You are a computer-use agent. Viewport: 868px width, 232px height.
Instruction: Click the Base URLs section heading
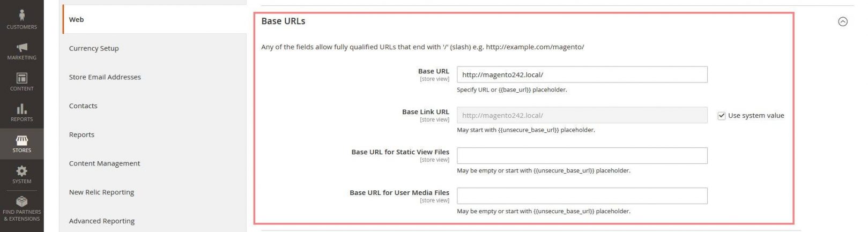click(x=283, y=21)
